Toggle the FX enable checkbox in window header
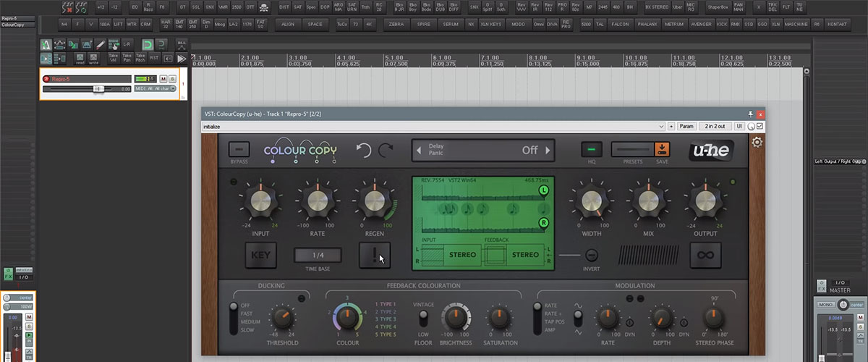868x362 pixels. point(759,126)
